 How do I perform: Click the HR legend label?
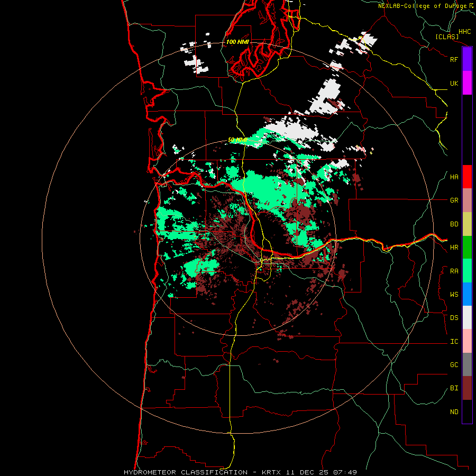pyautogui.click(x=454, y=248)
